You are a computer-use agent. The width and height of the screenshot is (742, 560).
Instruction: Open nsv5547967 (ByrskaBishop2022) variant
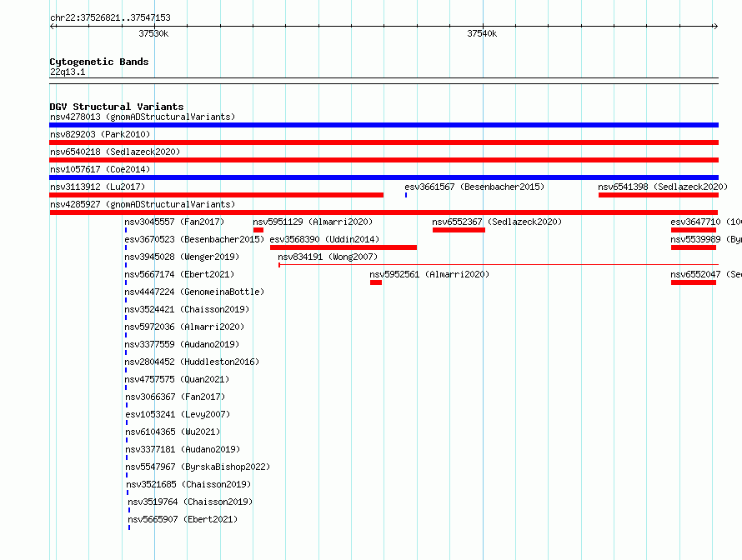(x=198, y=467)
